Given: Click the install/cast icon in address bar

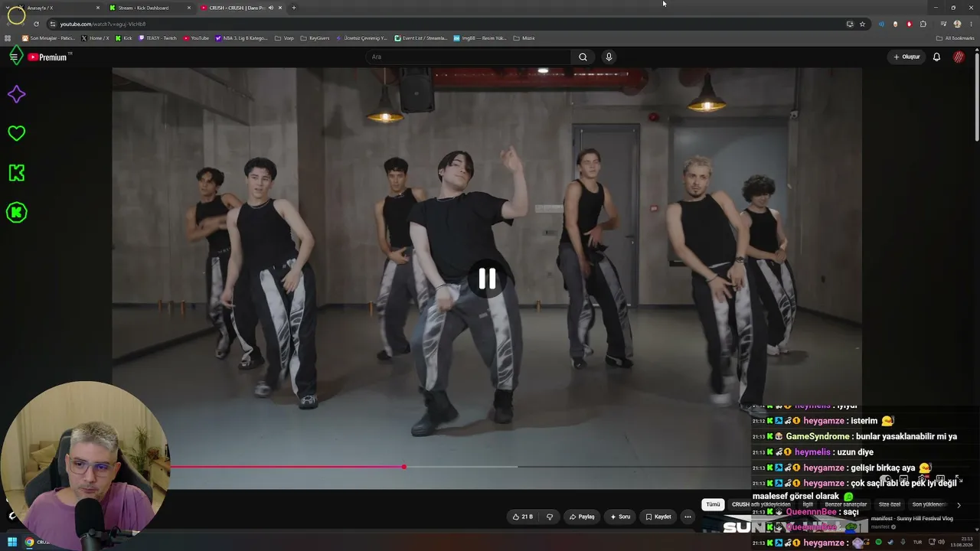Looking at the screenshot, I should [850, 24].
